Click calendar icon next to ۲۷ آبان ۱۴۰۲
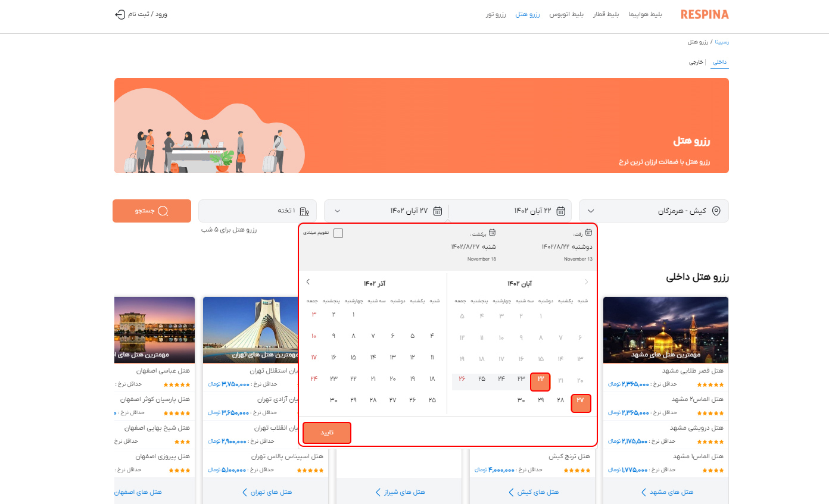 tap(437, 211)
